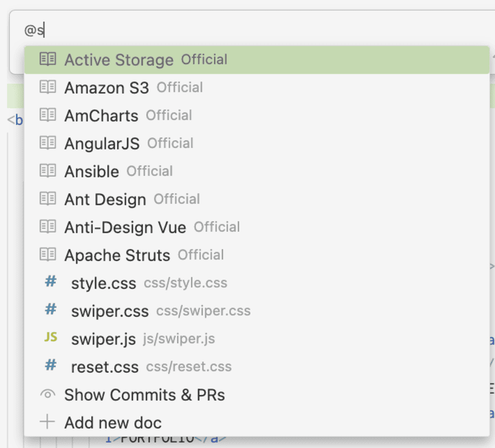Click the book icon beside Apache Struts
This screenshot has height=448, width=495.
pos(48,254)
